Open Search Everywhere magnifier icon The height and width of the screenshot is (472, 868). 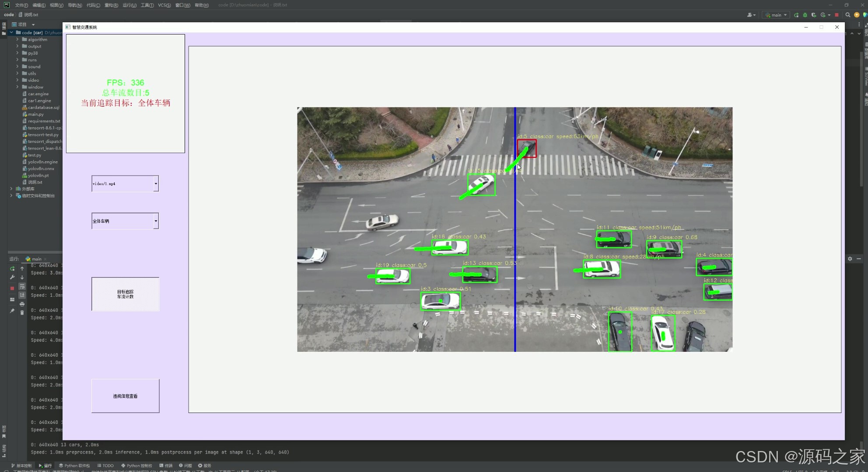pos(848,15)
